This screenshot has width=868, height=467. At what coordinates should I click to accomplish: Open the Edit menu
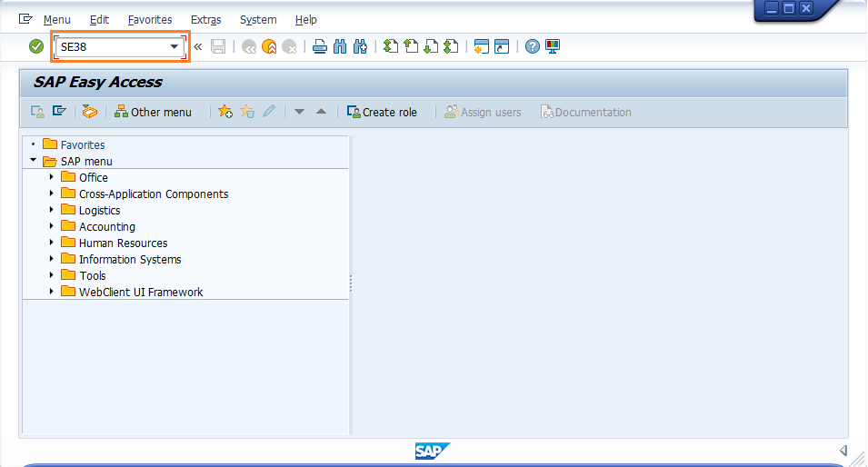pyautogui.click(x=99, y=20)
